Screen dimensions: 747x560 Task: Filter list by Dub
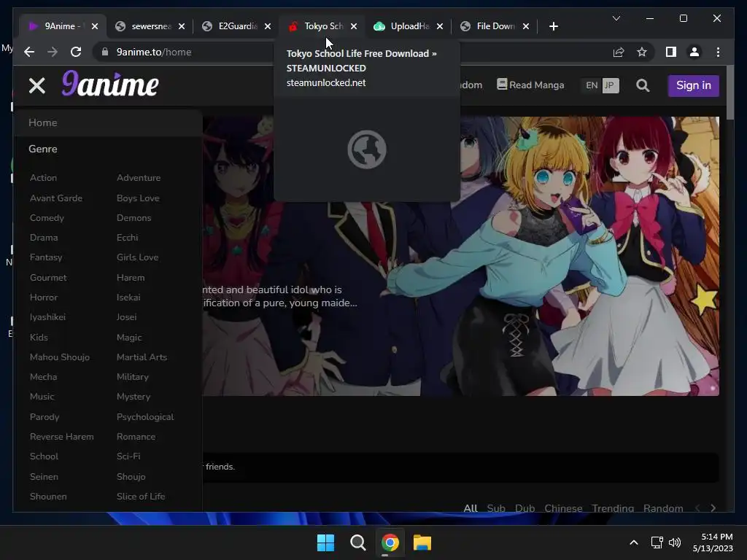point(525,508)
